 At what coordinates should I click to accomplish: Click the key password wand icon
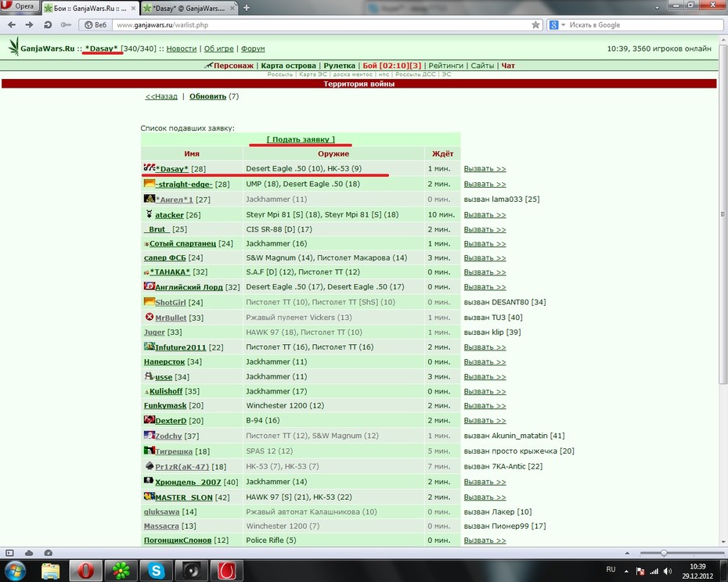pyautogui.click(x=66, y=25)
